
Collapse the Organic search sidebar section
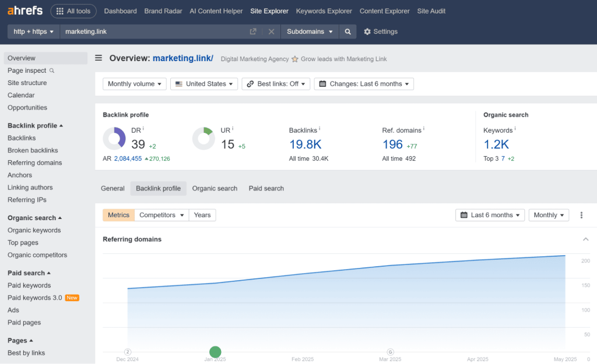click(x=34, y=218)
